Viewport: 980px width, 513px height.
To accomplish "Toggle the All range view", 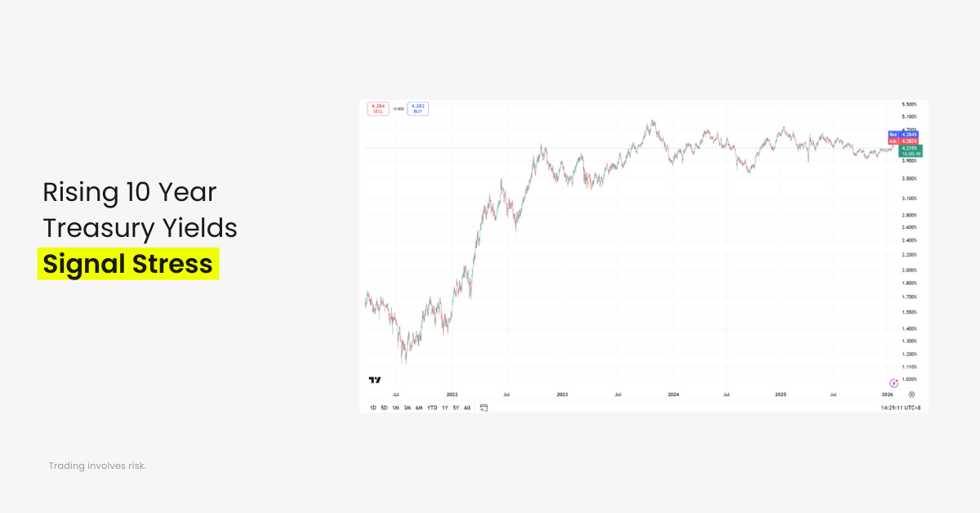I will coord(467,408).
